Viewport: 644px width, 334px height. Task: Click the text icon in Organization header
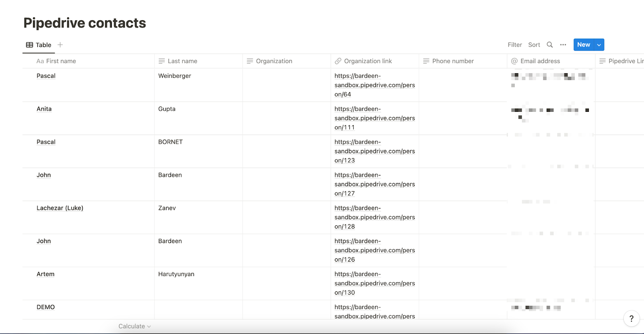pos(250,61)
